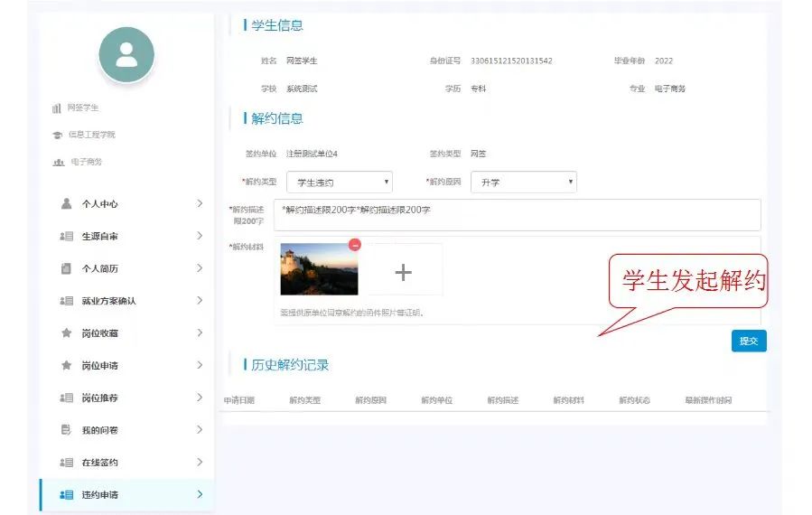Screen dimensions: 812x515
Task: Click the 个人简历 document icon
Action: coord(66,268)
